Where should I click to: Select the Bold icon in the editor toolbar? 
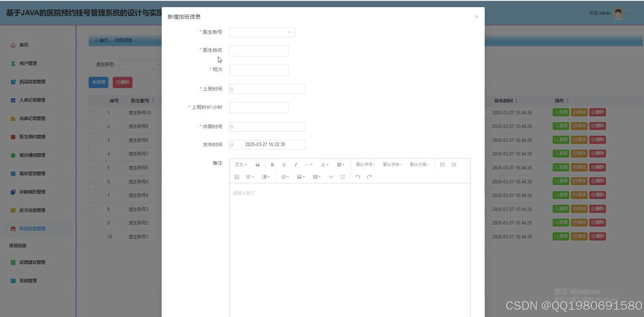[x=272, y=164]
